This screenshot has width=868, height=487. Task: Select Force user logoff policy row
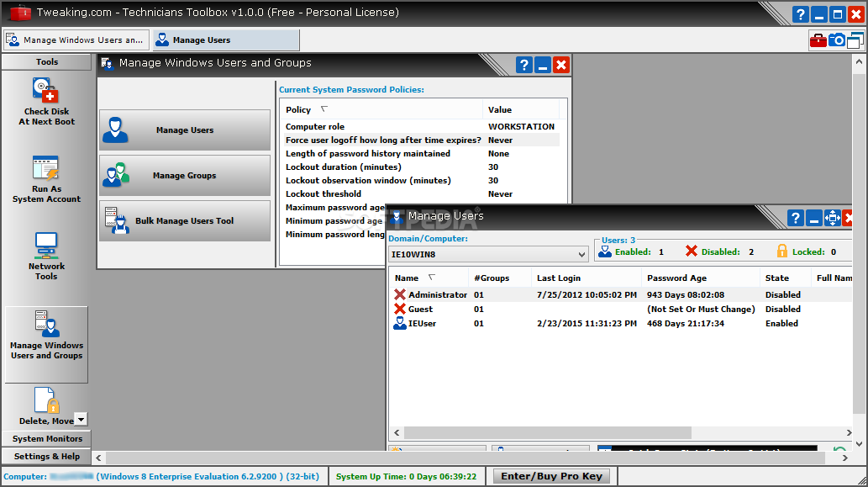click(421, 140)
